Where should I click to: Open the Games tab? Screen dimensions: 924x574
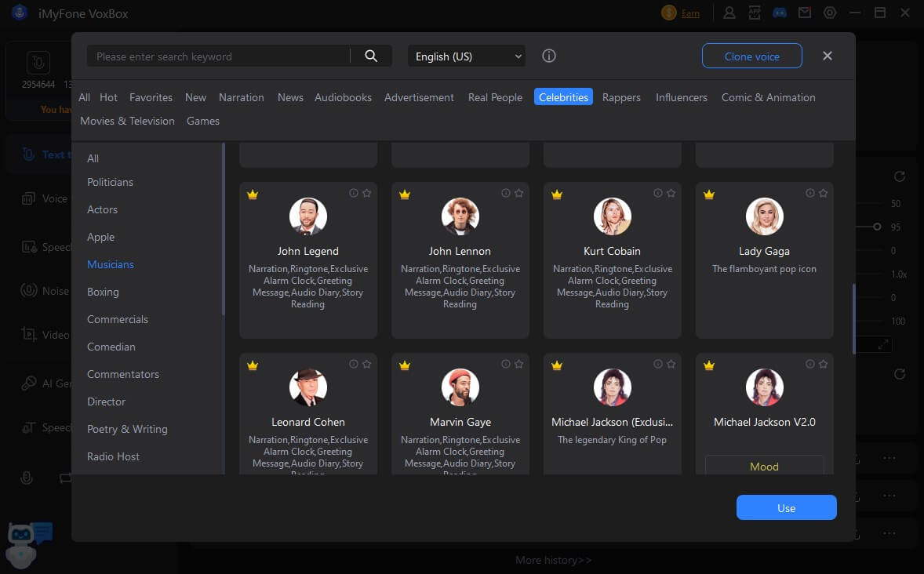(x=202, y=121)
